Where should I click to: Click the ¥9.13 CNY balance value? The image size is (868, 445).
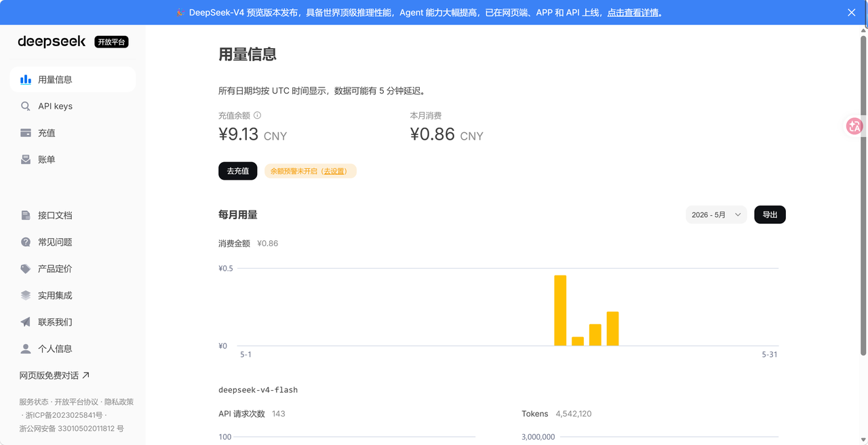(252, 134)
